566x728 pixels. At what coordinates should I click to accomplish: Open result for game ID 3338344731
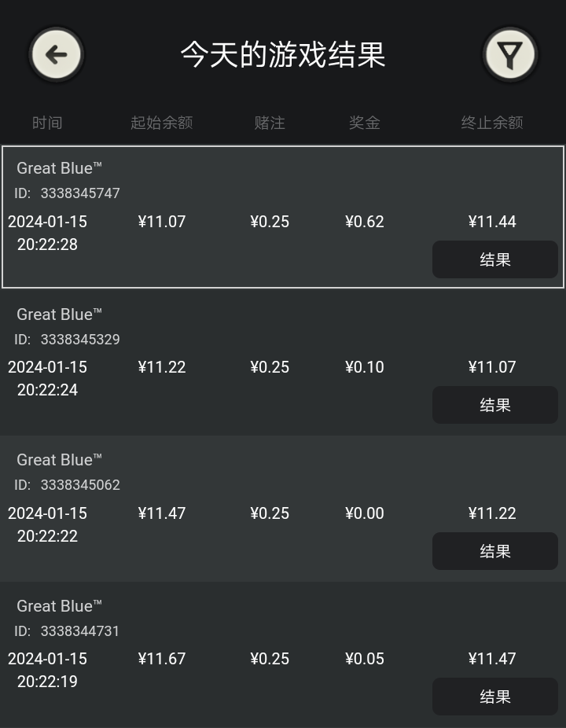495,697
